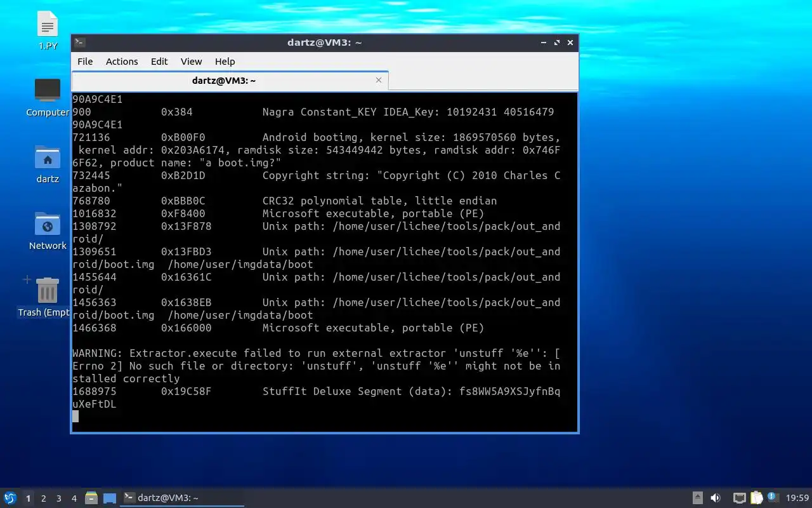Minimize the terminal window
The height and width of the screenshot is (508, 812).
click(x=544, y=43)
